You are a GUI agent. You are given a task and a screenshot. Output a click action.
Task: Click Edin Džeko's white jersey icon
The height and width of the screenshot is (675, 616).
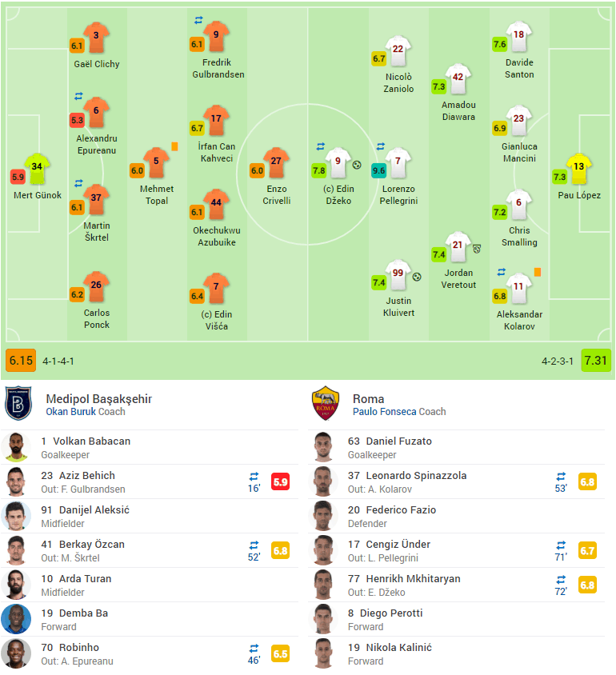pyautogui.click(x=338, y=163)
